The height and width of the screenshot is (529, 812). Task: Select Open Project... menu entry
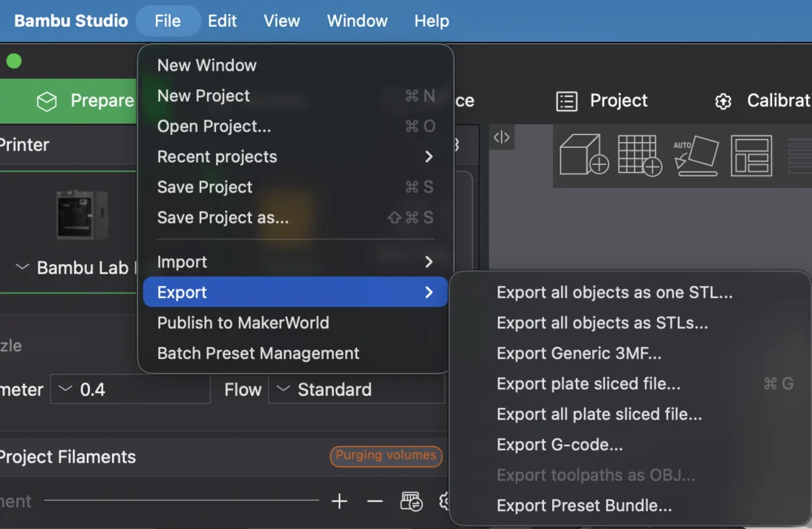(296, 127)
